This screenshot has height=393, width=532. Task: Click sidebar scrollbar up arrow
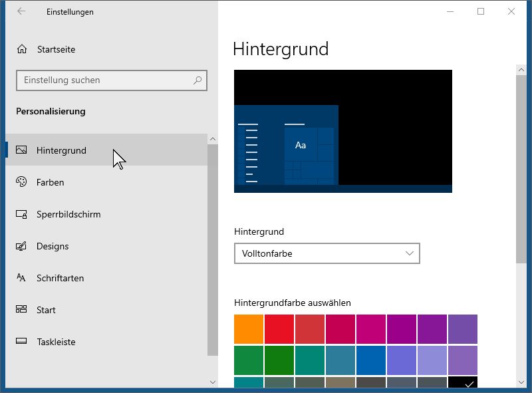(x=212, y=139)
